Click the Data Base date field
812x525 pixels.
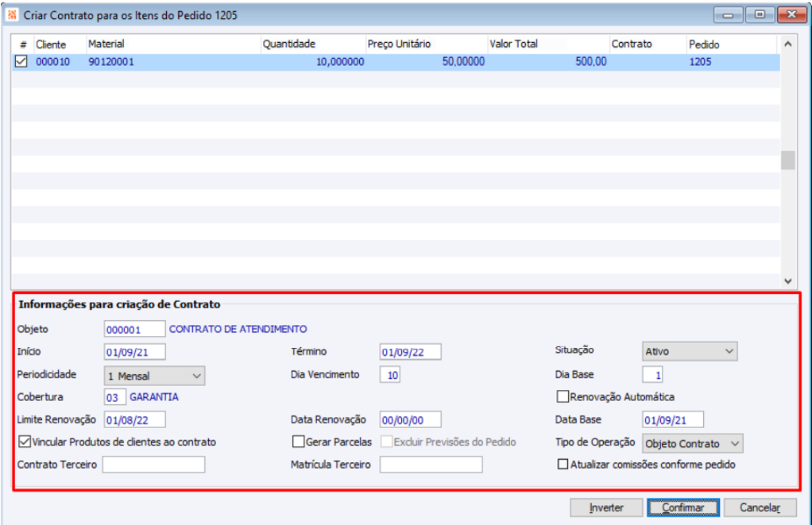[673, 420]
